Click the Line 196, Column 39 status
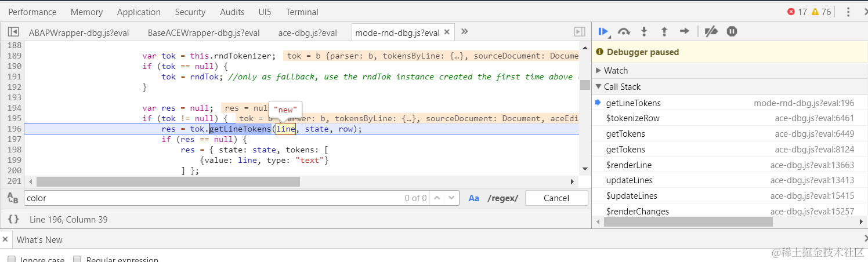Viewport: 868px width, 262px height. coord(68,219)
